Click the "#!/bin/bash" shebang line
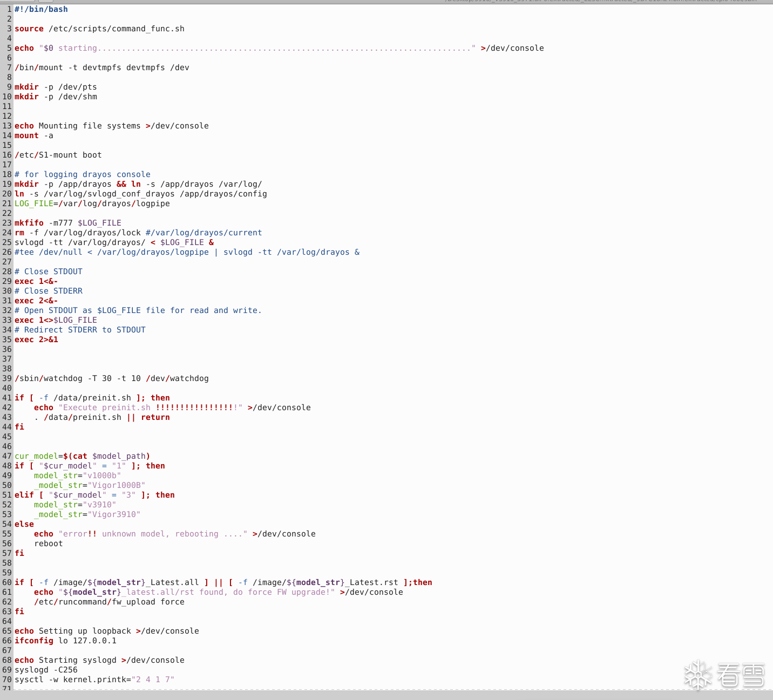Screen dimensions: 773x700 tap(41, 9)
